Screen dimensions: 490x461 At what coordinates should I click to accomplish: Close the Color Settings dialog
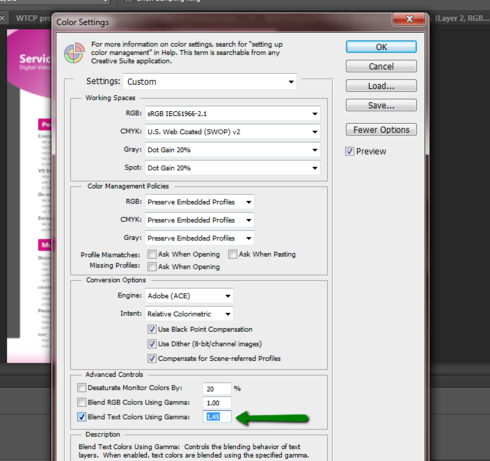pos(409,19)
